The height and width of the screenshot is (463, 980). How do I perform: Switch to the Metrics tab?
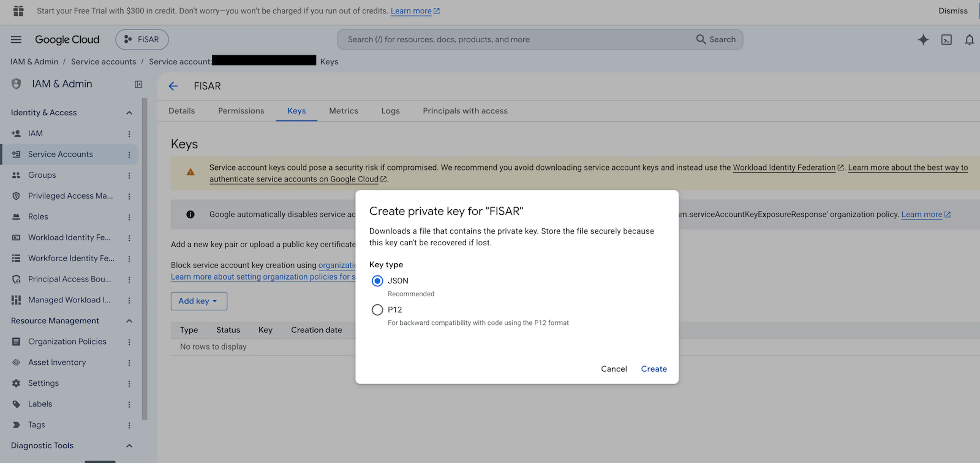(344, 111)
